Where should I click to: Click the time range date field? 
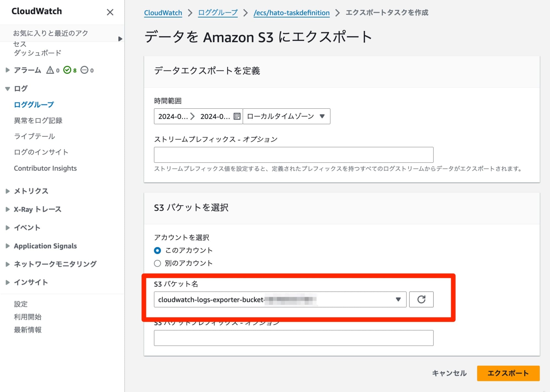point(198,116)
